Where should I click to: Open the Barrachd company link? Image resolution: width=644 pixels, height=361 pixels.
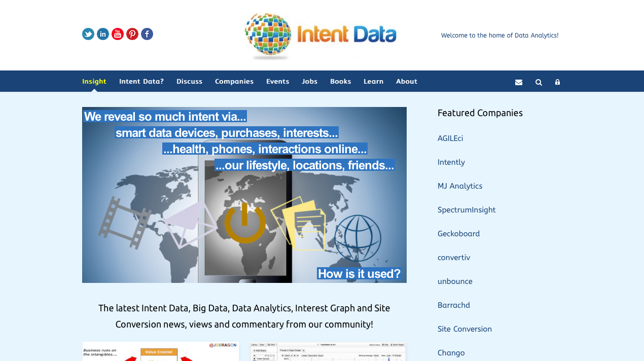[454, 305]
